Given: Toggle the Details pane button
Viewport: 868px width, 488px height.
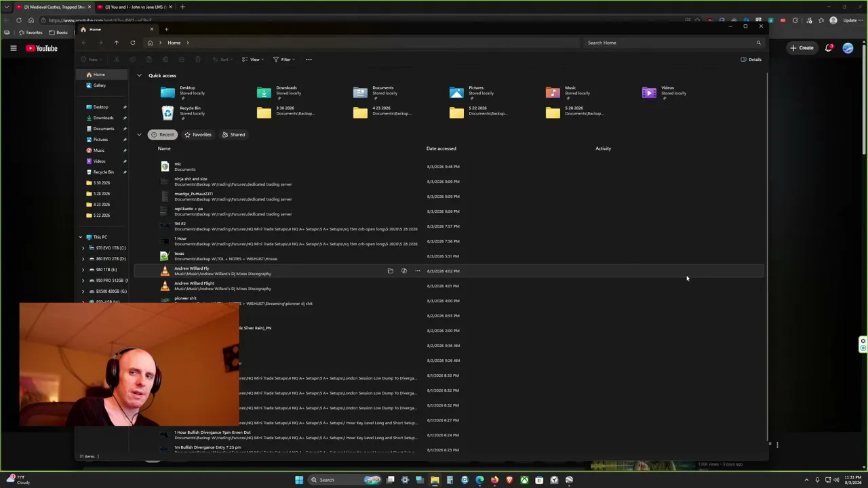Looking at the screenshot, I should [x=751, y=60].
